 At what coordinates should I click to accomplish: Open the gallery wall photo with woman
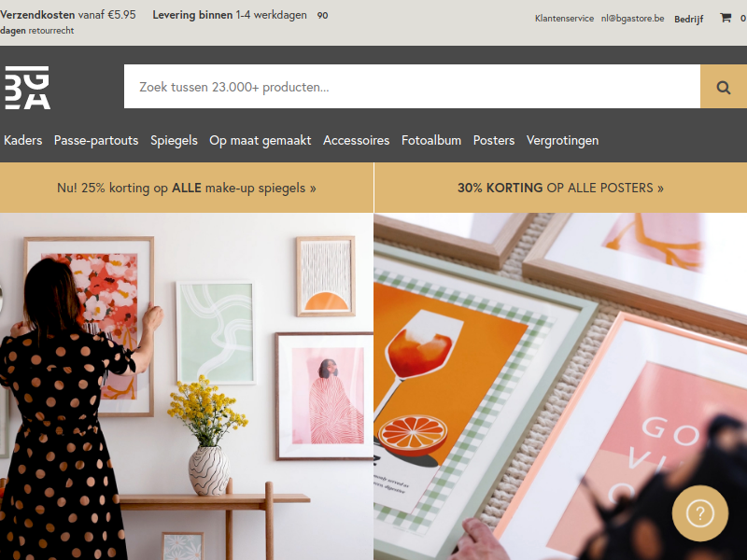tap(186, 386)
